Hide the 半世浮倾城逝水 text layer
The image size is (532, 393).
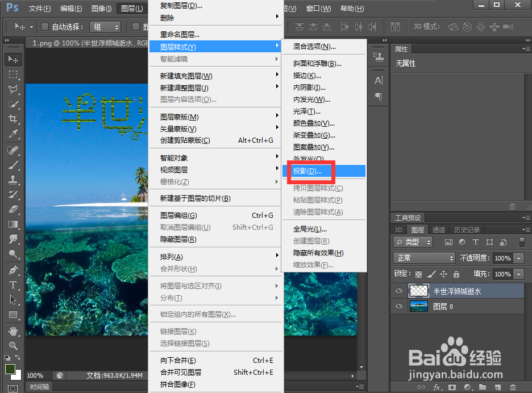point(400,291)
